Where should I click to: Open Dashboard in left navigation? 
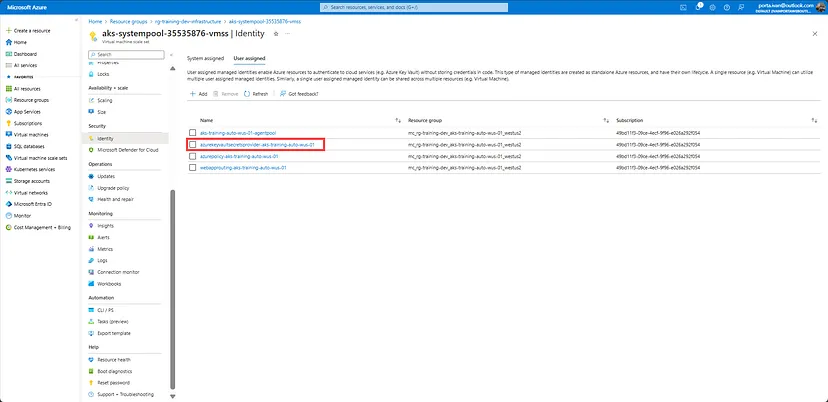pos(25,54)
